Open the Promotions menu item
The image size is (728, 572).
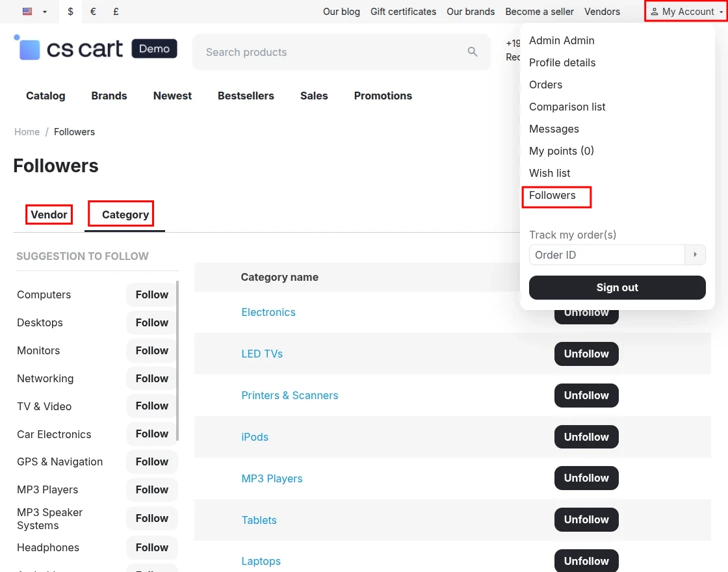pos(383,96)
